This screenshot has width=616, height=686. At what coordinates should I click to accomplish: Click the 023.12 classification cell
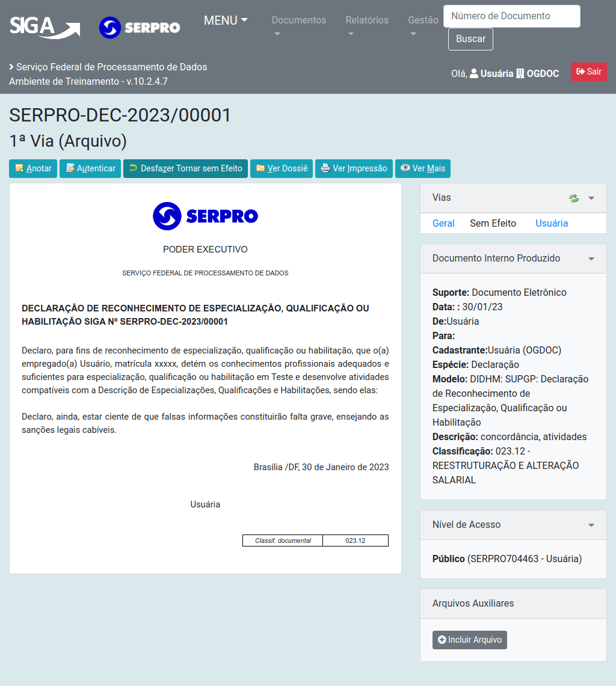coord(356,541)
